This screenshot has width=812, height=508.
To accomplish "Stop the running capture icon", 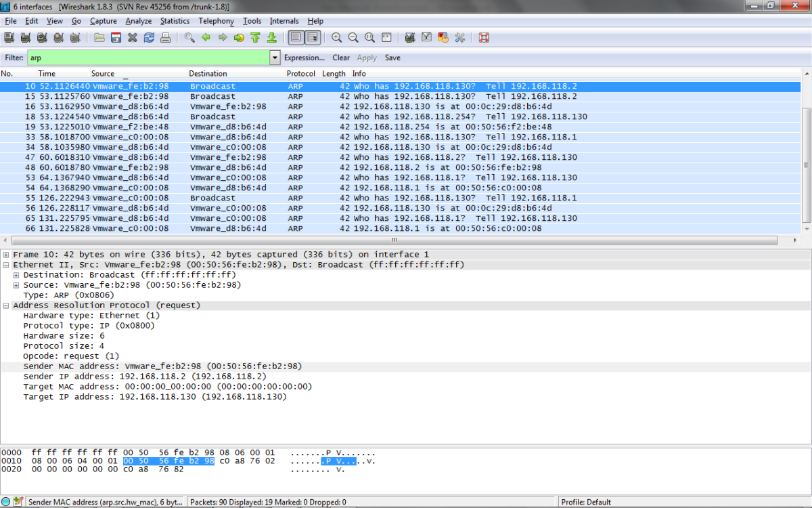I will pyautogui.click(x=59, y=38).
